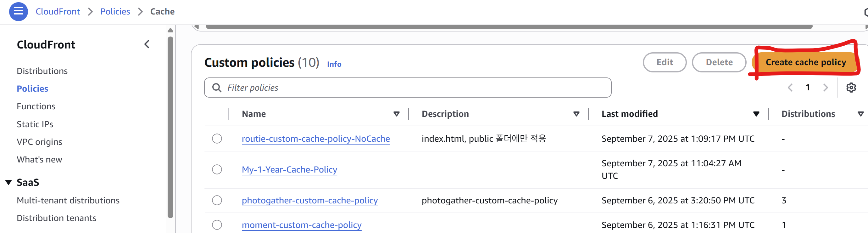
Task: Open the hamburger navigation menu
Action: 19,11
